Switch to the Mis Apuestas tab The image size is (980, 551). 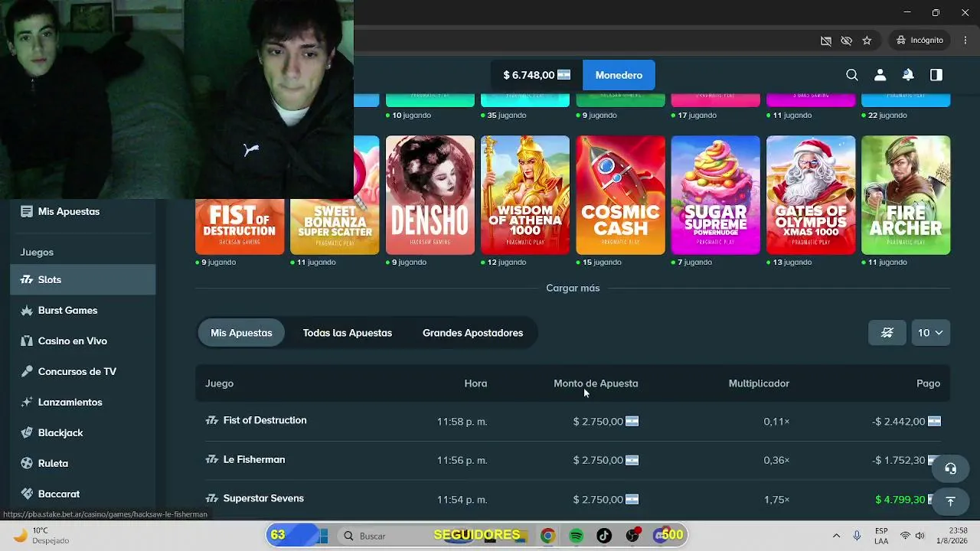241,333
